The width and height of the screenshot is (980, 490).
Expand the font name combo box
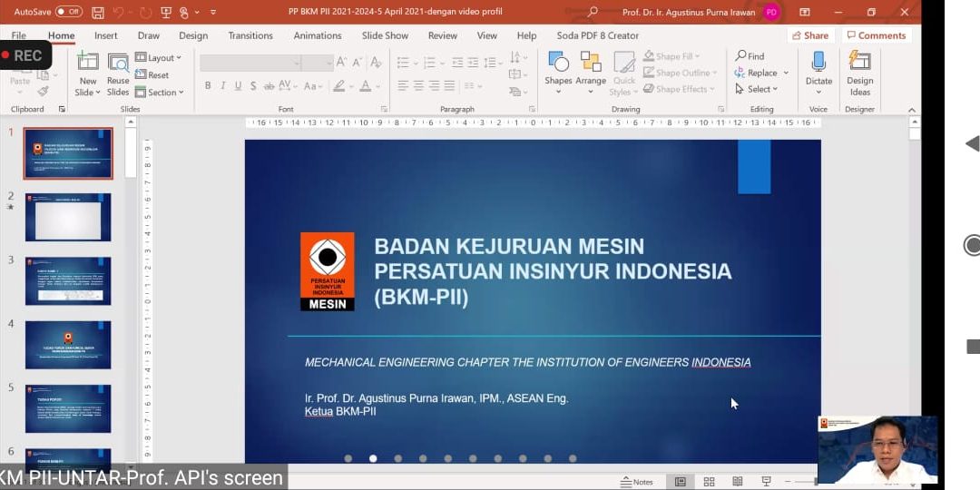(296, 63)
